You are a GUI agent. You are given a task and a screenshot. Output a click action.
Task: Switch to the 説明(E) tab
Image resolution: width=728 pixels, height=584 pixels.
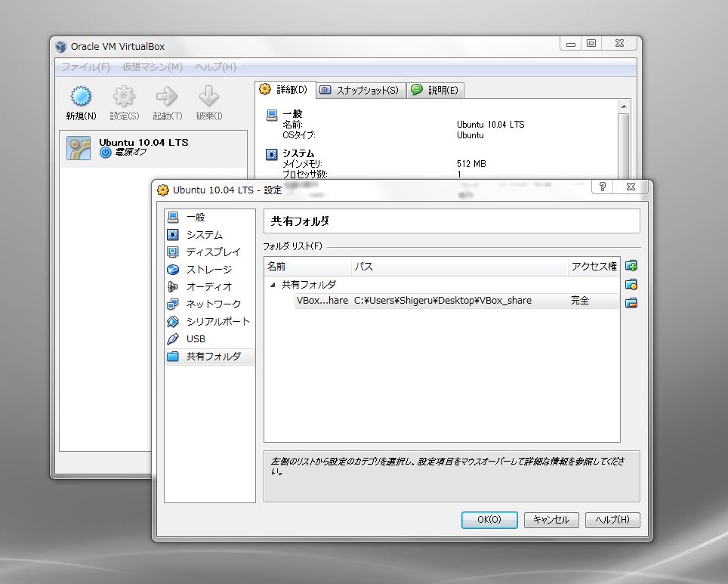coord(435,90)
